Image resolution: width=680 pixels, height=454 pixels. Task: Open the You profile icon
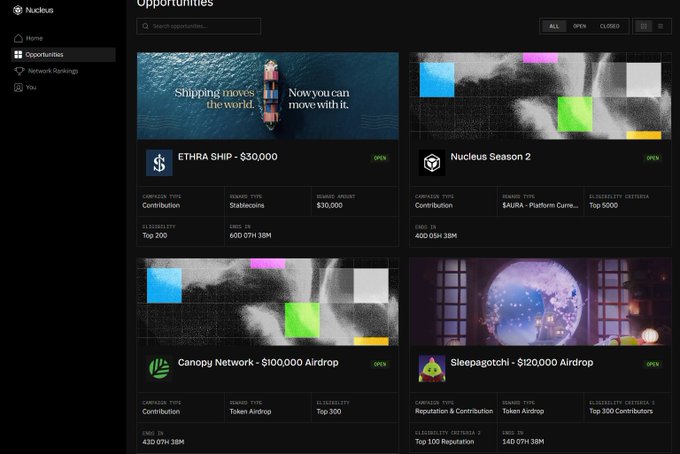tap(18, 87)
